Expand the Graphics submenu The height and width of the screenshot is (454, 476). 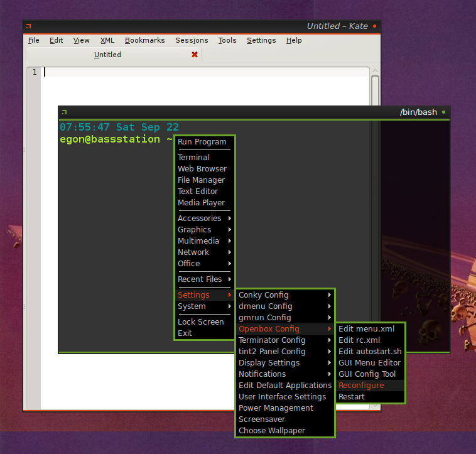204,229
